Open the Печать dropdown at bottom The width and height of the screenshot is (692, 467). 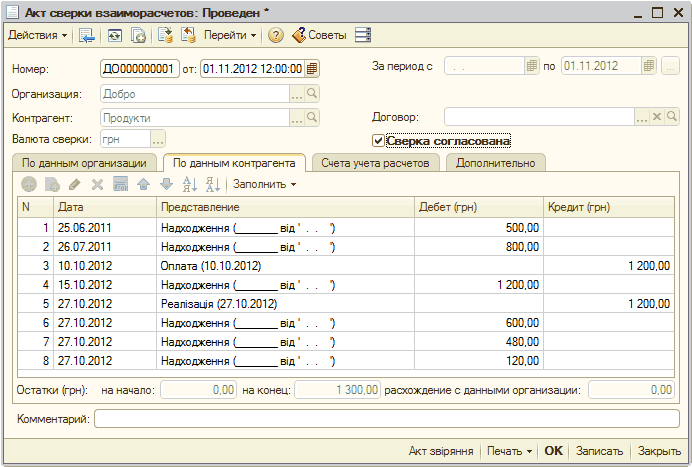coord(509,451)
